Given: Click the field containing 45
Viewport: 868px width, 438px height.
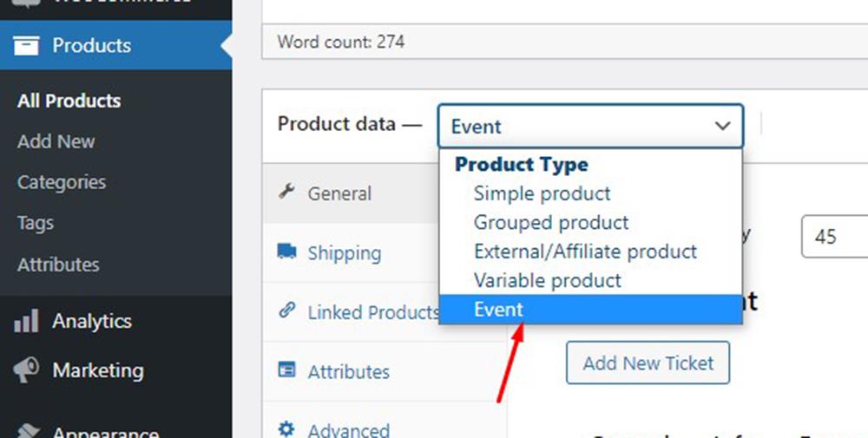Looking at the screenshot, I should coord(834,237).
